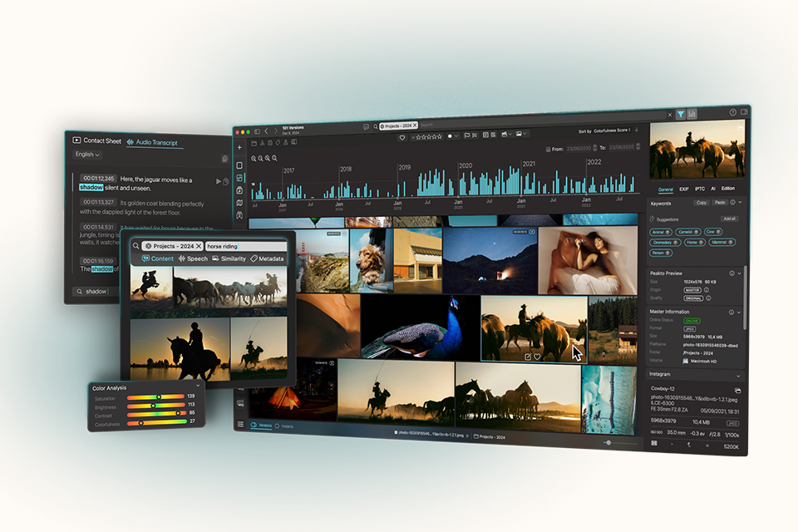Click the help question mark icon

(x=733, y=112)
